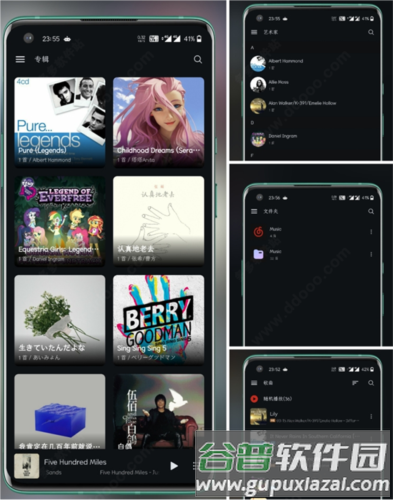Tap Alan Walker artist avatar
This screenshot has height=500, width=393.
(x=258, y=106)
